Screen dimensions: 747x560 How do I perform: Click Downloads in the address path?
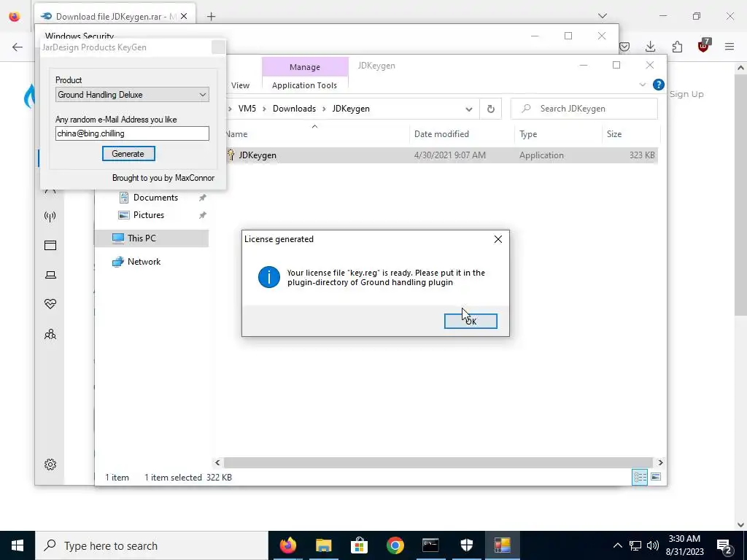pos(294,109)
